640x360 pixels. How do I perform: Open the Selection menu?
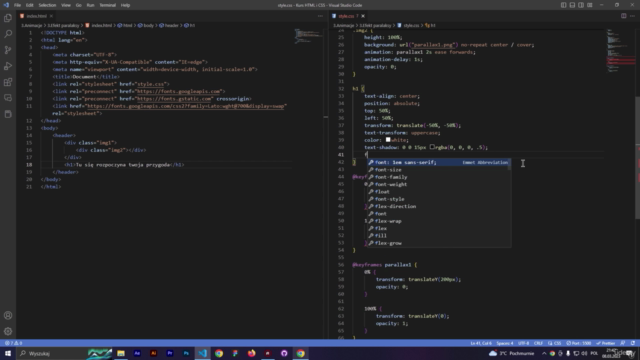click(x=47, y=5)
